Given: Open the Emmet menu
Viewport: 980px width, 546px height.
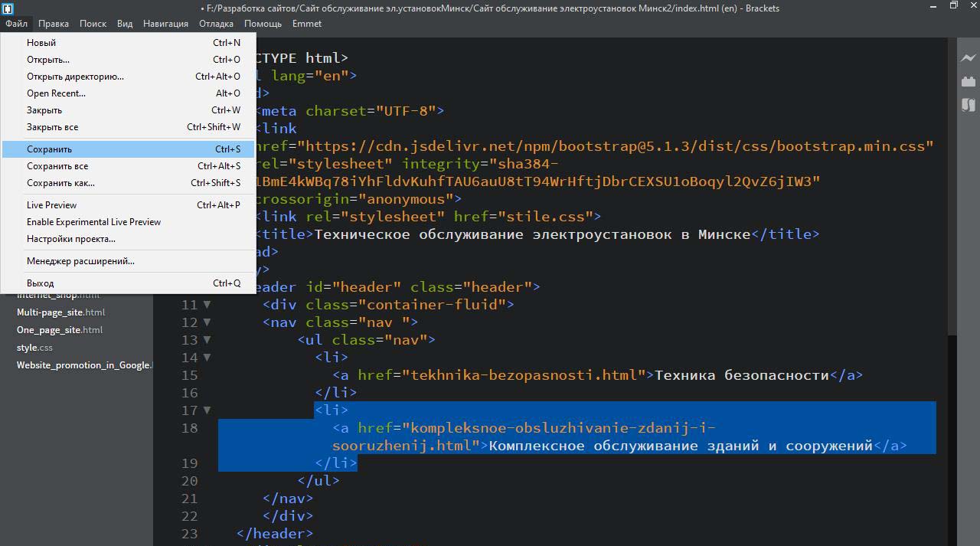Looking at the screenshot, I should [306, 24].
